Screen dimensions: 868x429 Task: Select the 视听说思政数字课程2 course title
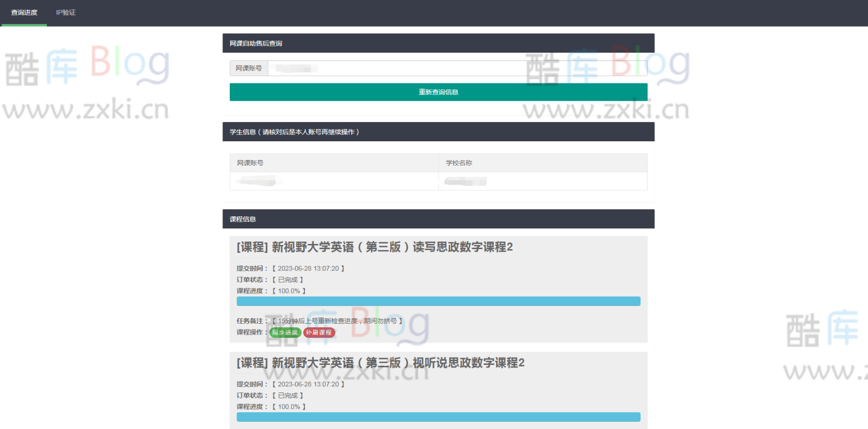pos(380,363)
